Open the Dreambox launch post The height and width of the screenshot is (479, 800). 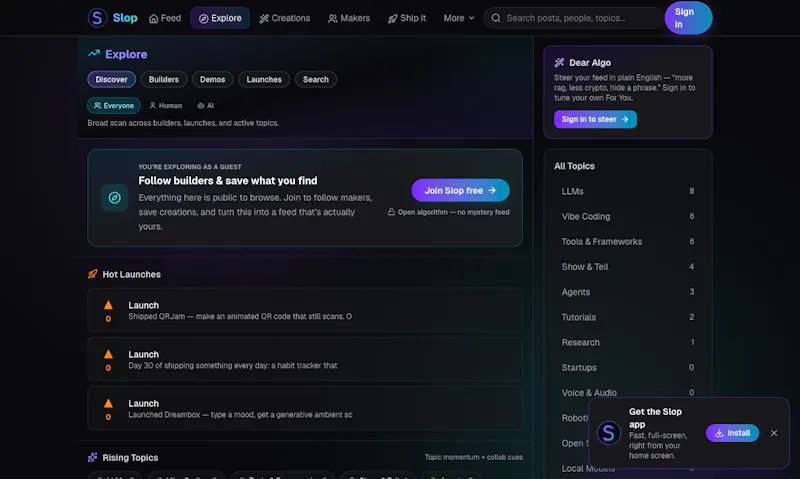pos(305,408)
